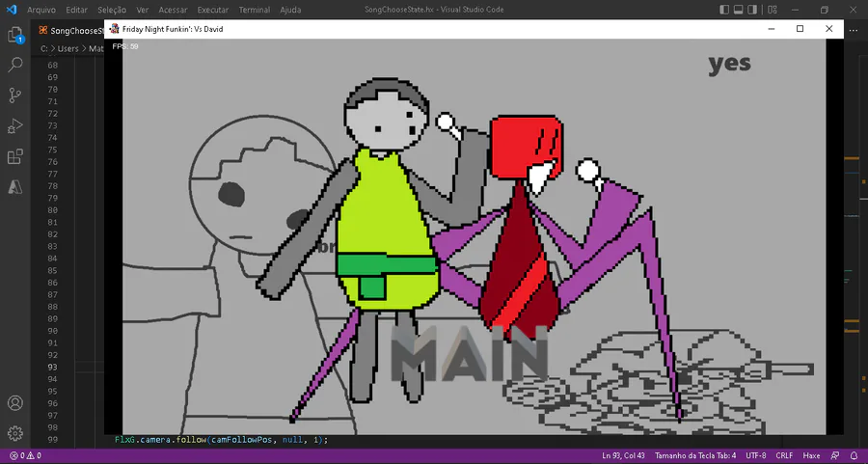
Task: Open editor More Actions ellipsis
Action: (854, 31)
